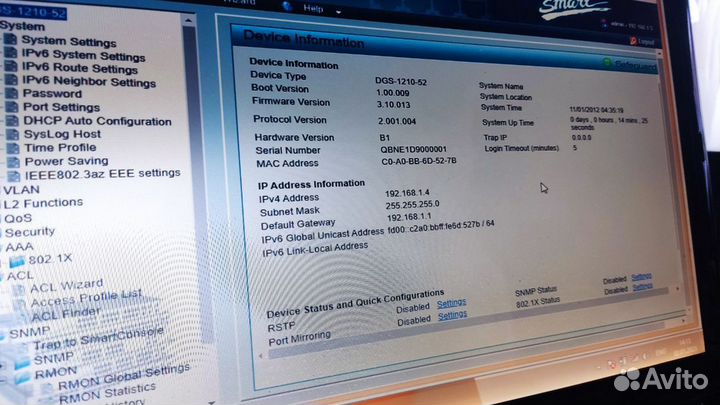Click the green Safeguard icon
Viewport: 720px width, 405px height.
[x=608, y=63]
